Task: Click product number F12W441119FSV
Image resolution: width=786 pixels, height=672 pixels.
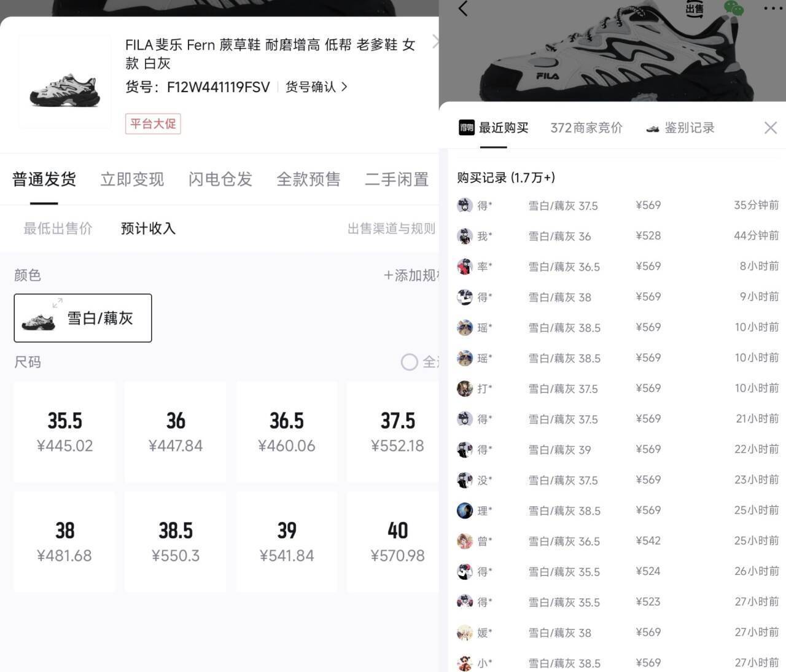Action: pyautogui.click(x=218, y=87)
